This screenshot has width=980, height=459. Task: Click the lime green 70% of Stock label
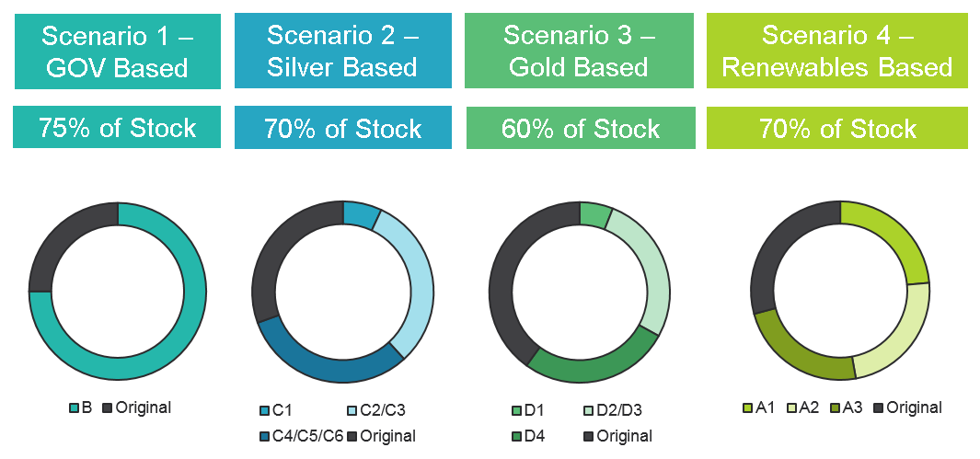(837, 127)
